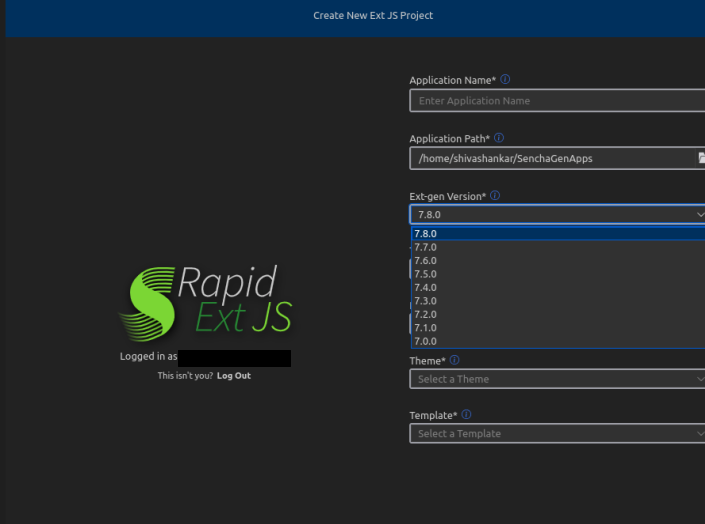Click the Theme info icon
The image size is (705, 524).
click(454, 361)
